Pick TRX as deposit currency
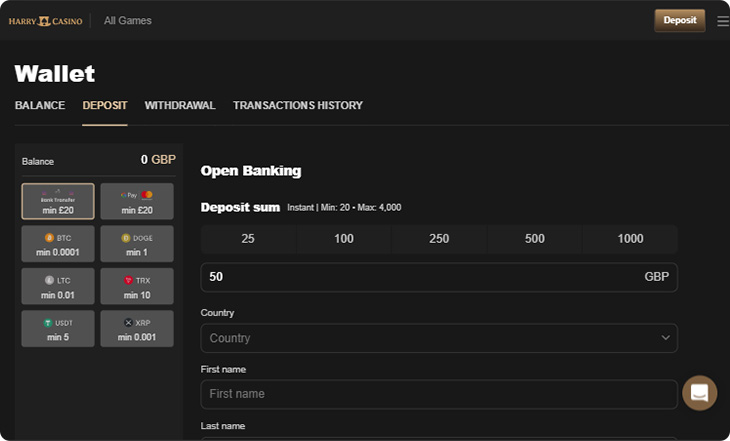Viewport: 730px width, 441px height. (x=136, y=286)
